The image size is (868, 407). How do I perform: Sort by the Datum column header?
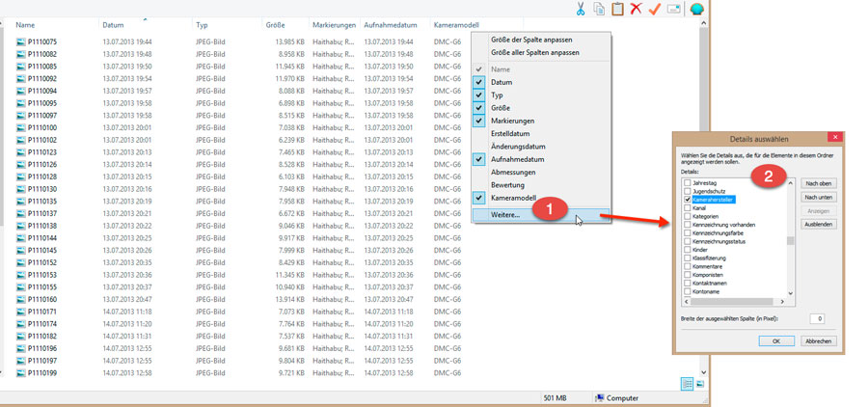tap(113, 24)
